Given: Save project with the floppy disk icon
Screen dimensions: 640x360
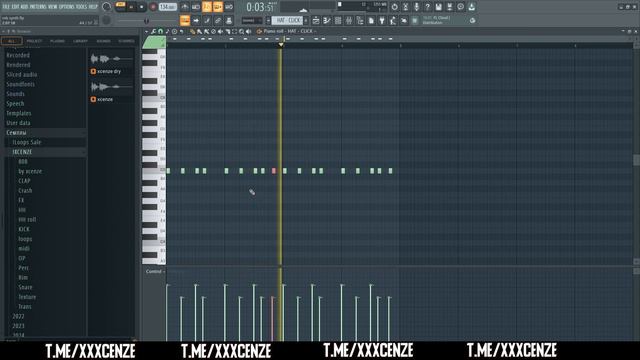Looking at the screenshot, I should coord(438,7).
